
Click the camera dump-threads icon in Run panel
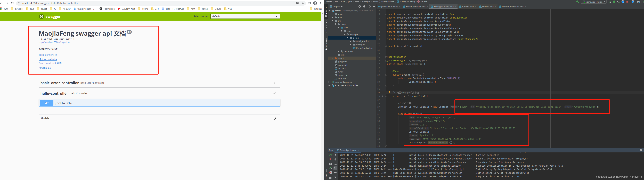[x=330, y=164]
